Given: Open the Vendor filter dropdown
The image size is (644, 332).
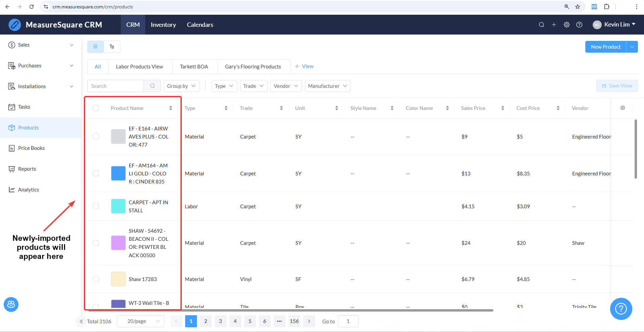Looking at the screenshot, I should (286, 86).
